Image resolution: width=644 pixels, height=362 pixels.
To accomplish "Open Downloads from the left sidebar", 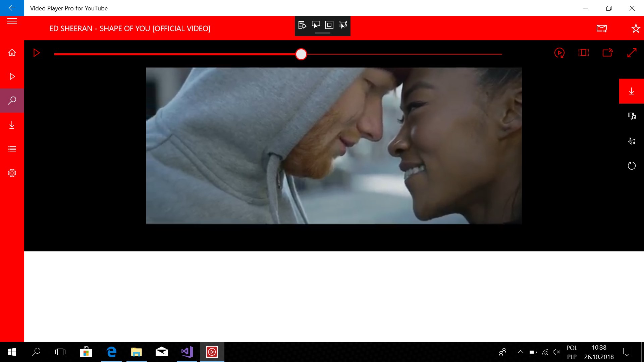I will pos(12,125).
